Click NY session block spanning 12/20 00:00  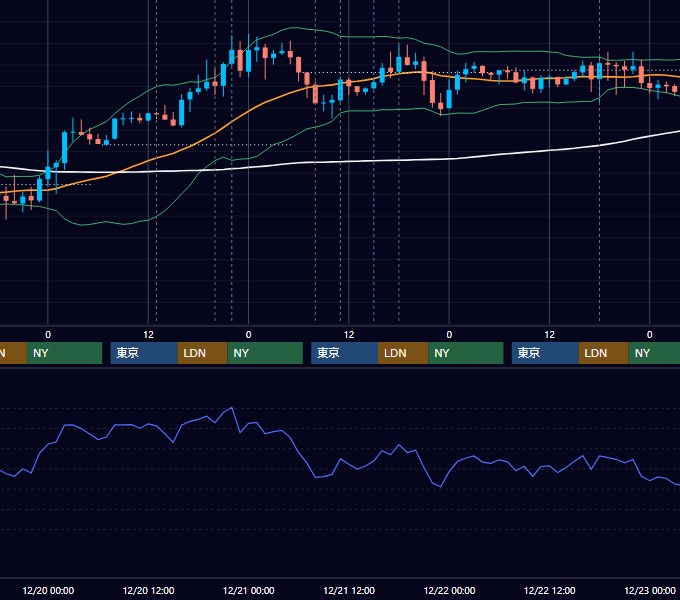click(x=64, y=353)
